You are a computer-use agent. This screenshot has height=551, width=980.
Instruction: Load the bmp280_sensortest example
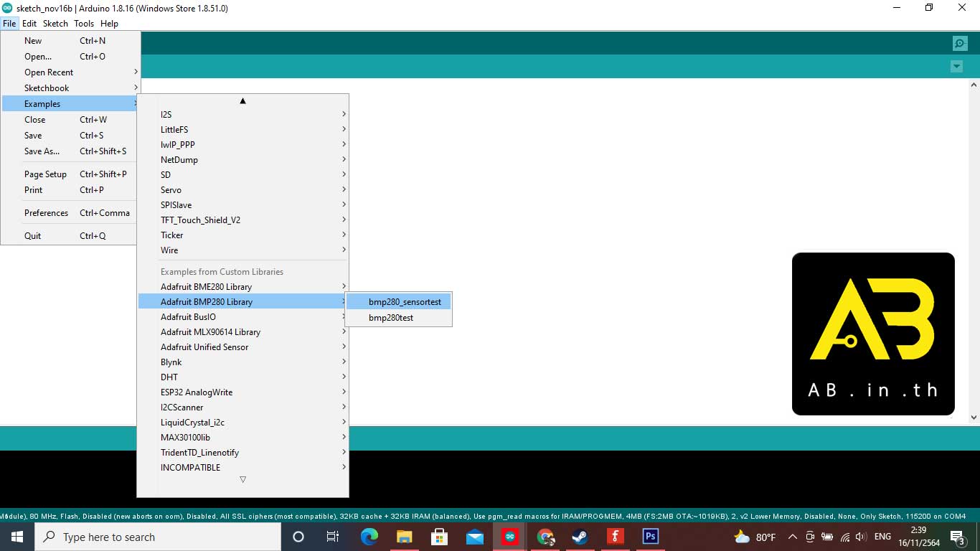click(x=399, y=302)
